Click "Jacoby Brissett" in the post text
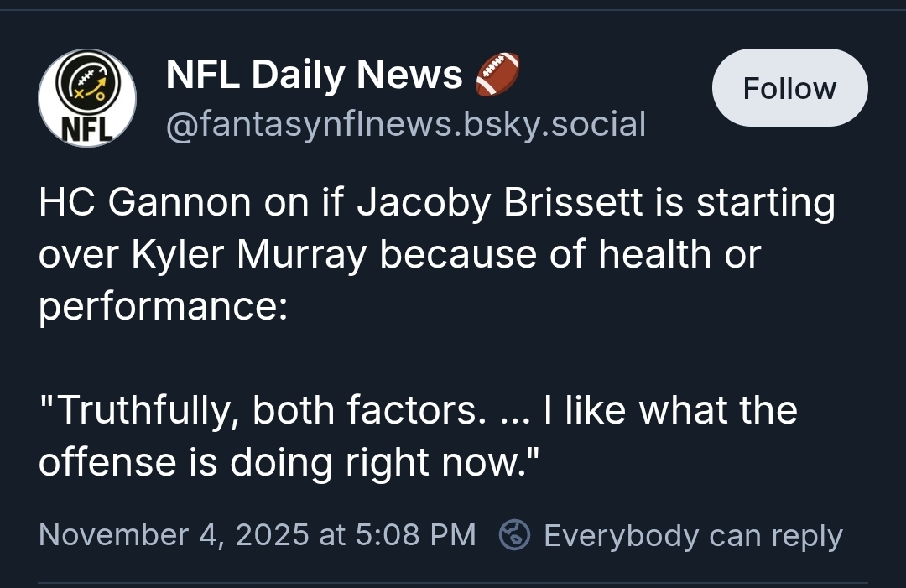906x588 pixels. (499, 202)
